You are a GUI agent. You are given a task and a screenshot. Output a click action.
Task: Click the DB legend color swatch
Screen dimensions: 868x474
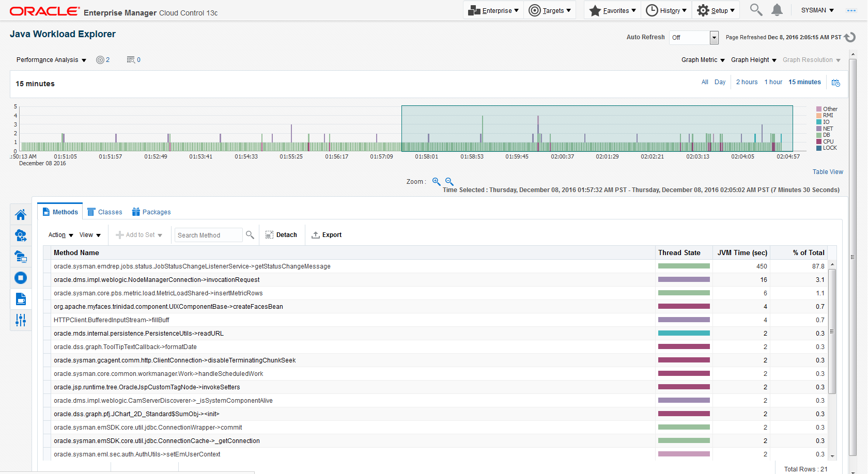[819, 135]
